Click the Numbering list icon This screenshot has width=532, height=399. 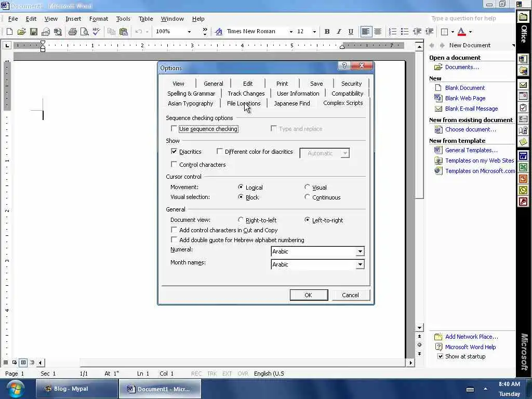click(x=393, y=32)
